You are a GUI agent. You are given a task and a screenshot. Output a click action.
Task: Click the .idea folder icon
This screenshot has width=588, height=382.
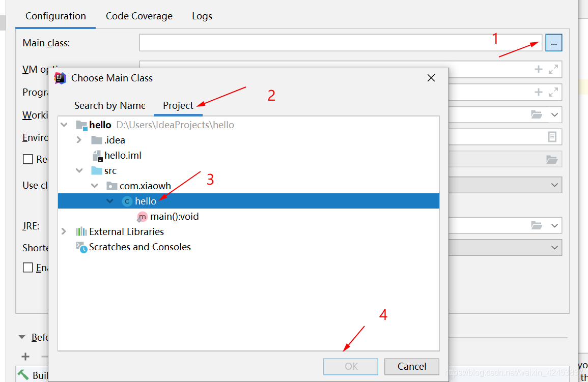[97, 140]
